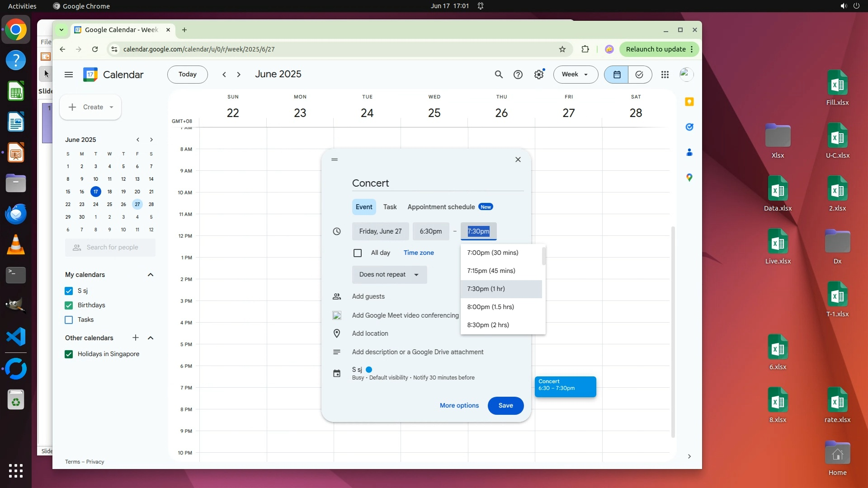
Task: Open the Week view dropdown
Action: click(575, 75)
